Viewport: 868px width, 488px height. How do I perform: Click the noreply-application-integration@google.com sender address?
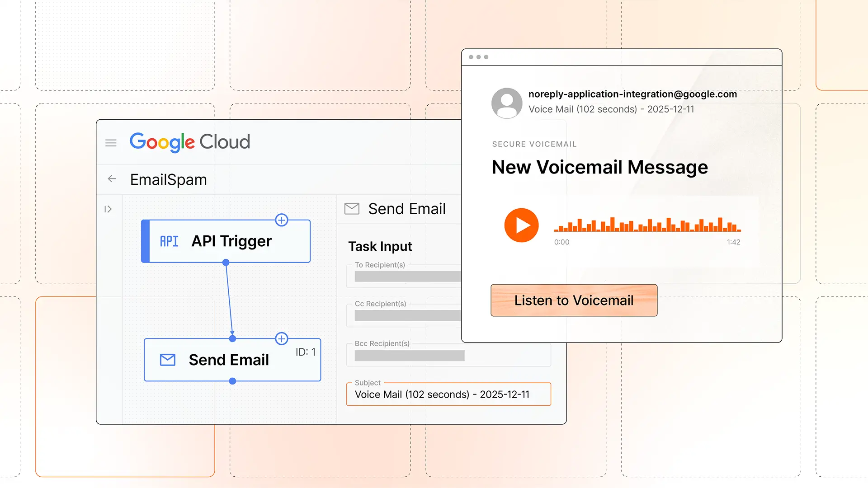click(x=632, y=94)
